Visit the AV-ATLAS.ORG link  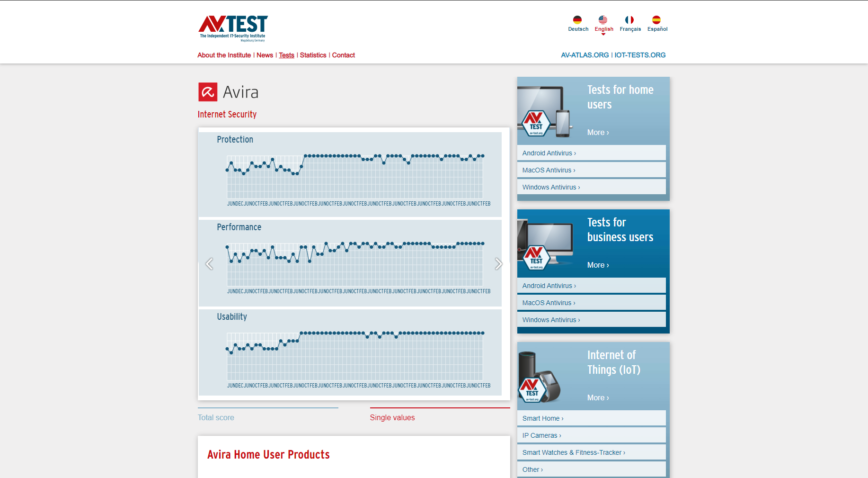point(585,55)
